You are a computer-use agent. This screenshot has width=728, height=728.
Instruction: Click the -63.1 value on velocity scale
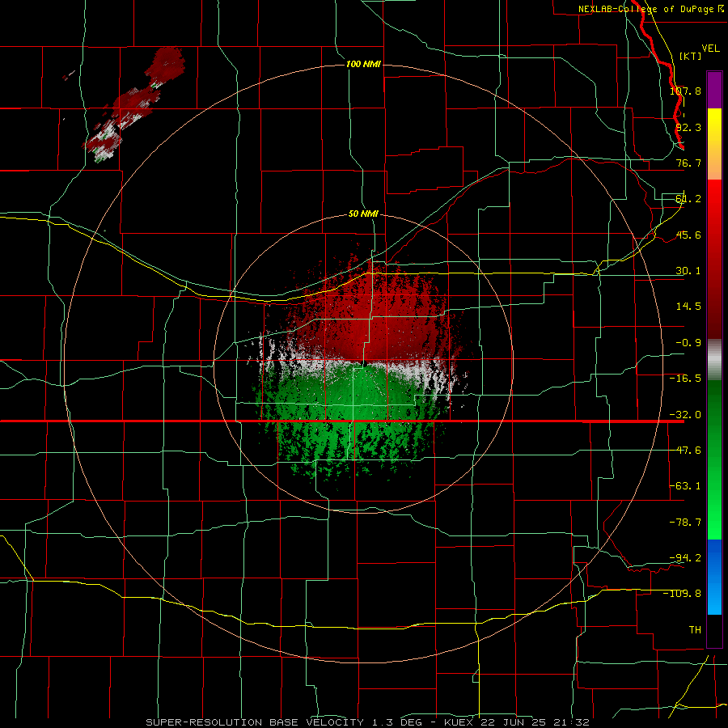685,486
